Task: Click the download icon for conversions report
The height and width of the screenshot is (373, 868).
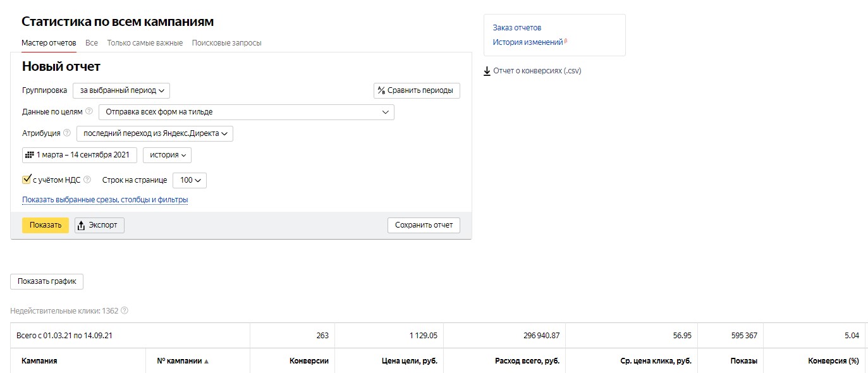Action: (487, 71)
